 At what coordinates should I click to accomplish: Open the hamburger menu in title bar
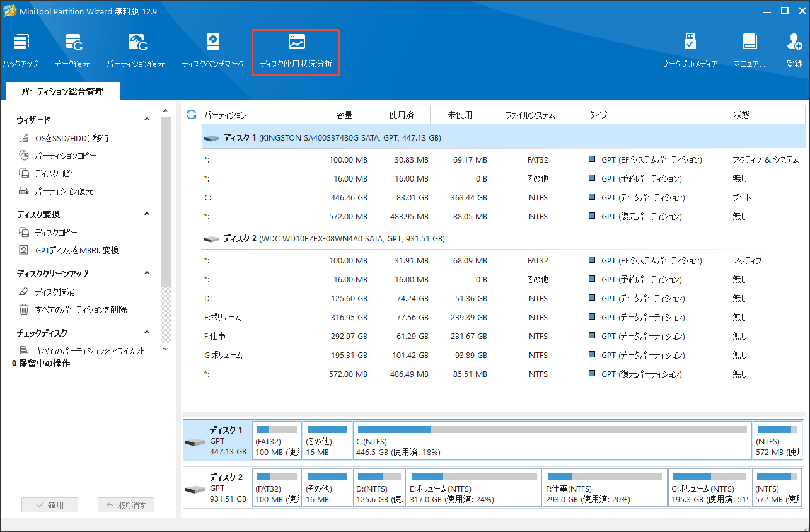[749, 11]
